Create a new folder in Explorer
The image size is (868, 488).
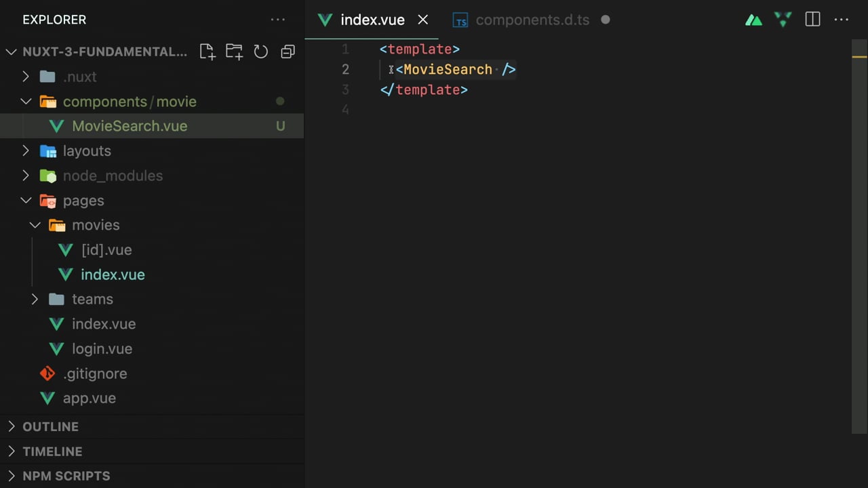click(234, 52)
